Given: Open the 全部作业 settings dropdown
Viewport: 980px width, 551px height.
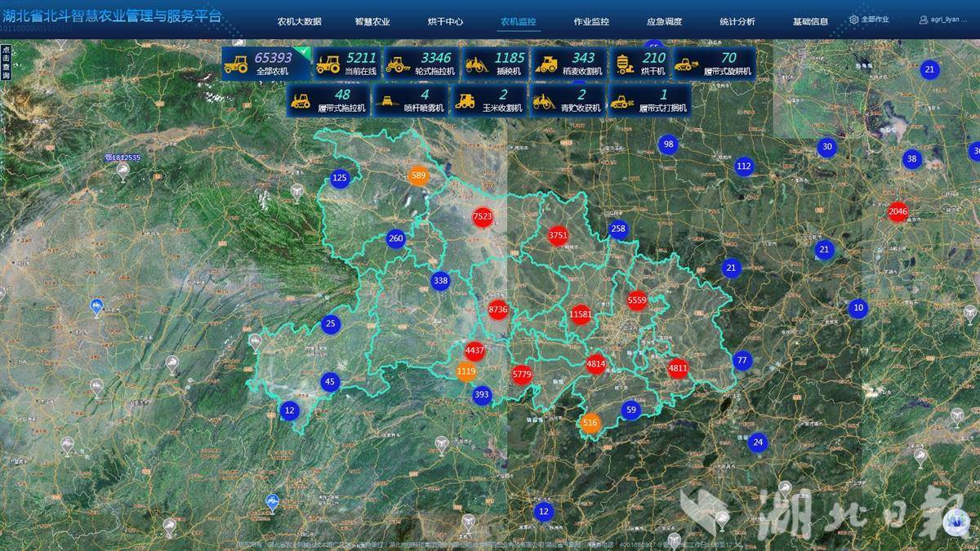Looking at the screenshot, I should (870, 20).
